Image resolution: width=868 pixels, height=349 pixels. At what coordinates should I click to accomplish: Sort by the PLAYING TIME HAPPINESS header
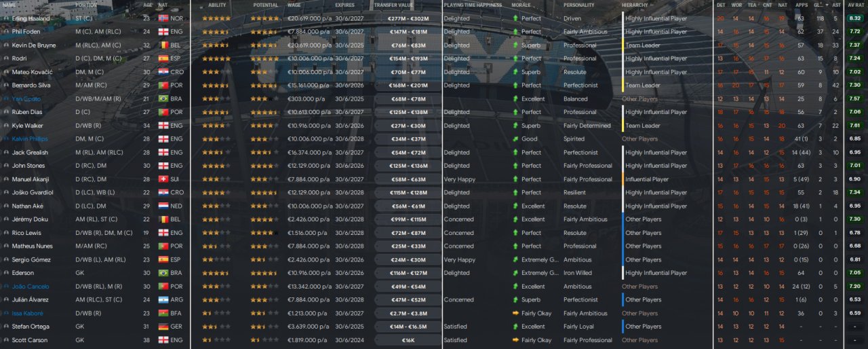pos(473,5)
